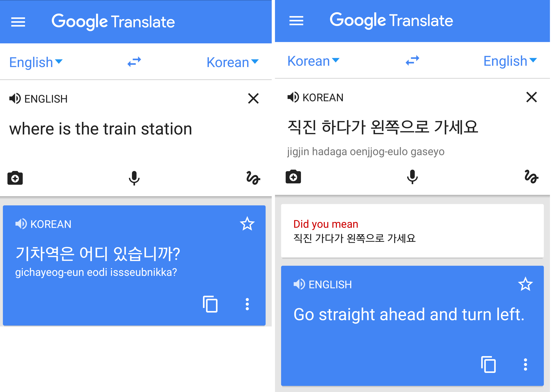The width and height of the screenshot is (553, 392).
Task: Open the hamburger menu on the left screen
Action: tap(18, 22)
